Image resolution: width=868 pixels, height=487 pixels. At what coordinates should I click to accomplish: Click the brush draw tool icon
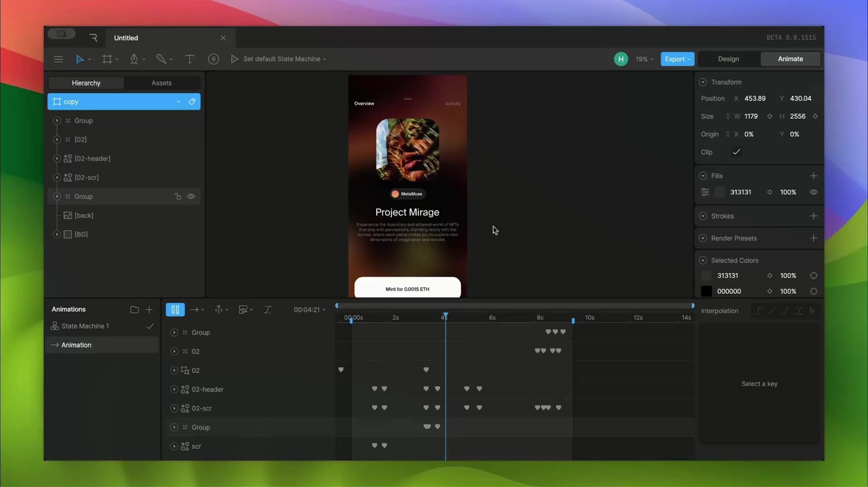coord(161,59)
